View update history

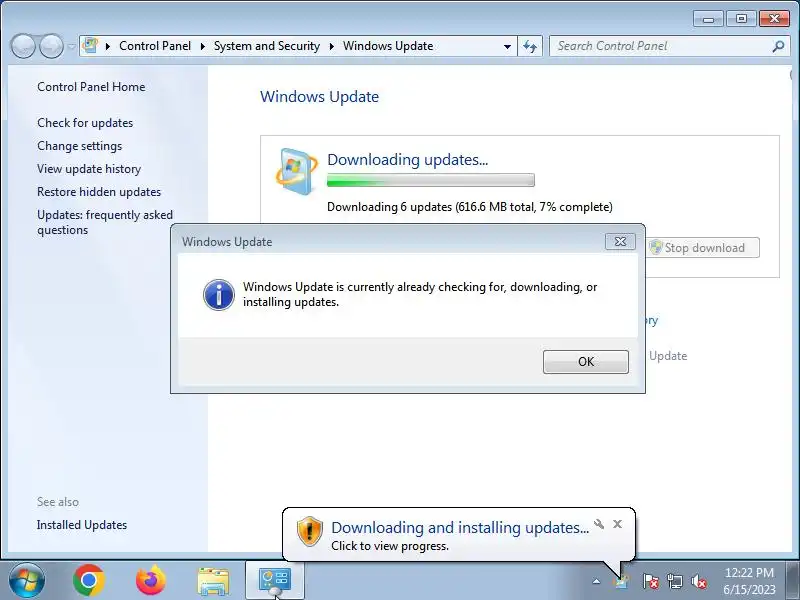tap(89, 169)
